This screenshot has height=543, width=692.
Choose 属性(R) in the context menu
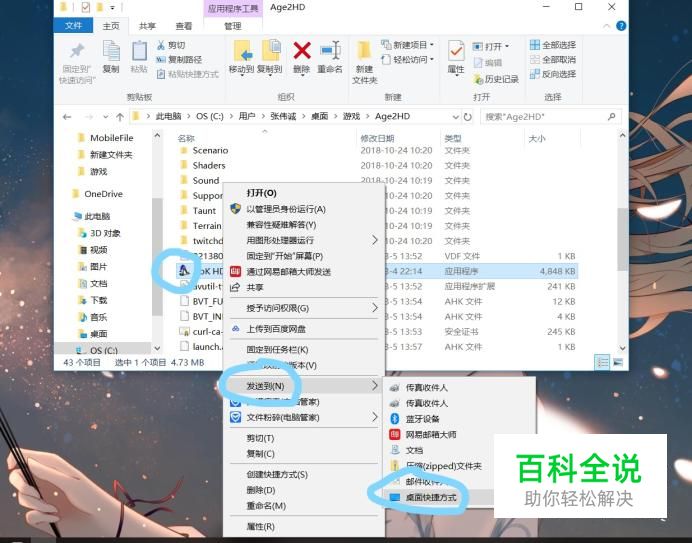pos(260,526)
